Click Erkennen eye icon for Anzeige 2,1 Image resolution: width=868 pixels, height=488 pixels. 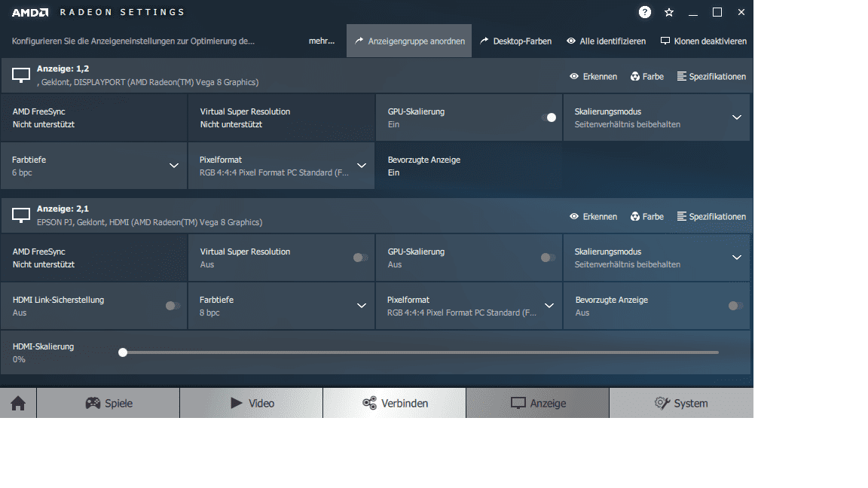pos(574,216)
